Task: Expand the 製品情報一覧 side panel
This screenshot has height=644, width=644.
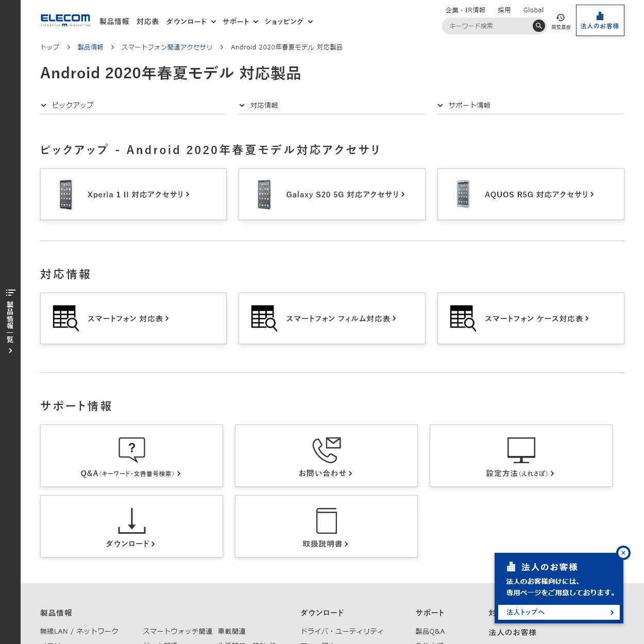Action: (10, 321)
